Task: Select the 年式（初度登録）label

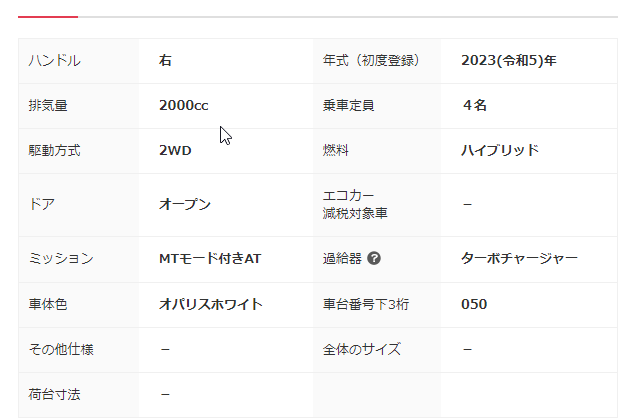Action: pyautogui.click(x=370, y=61)
